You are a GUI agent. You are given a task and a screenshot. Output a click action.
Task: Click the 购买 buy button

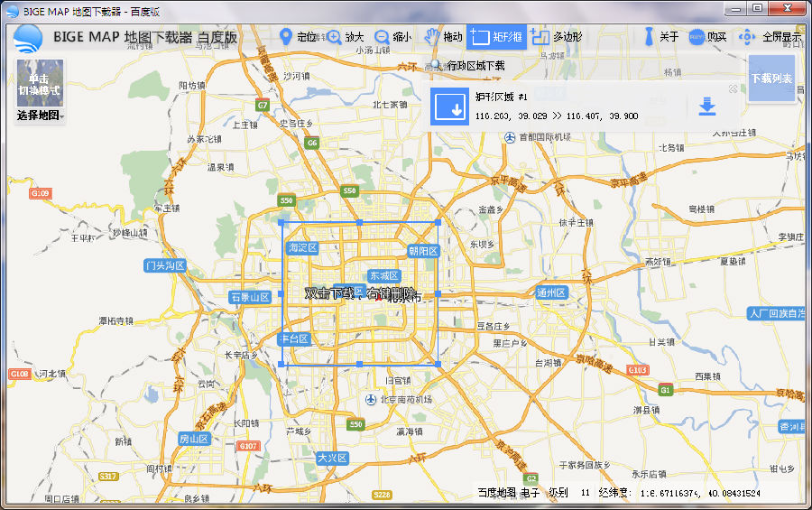click(x=707, y=37)
